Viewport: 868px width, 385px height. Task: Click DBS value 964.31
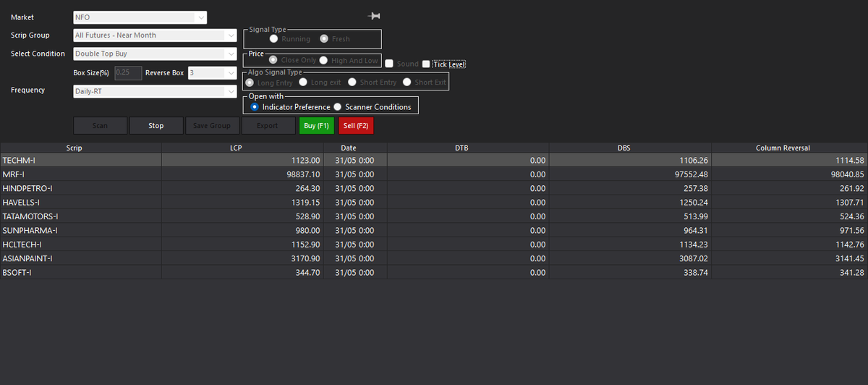tap(696, 230)
